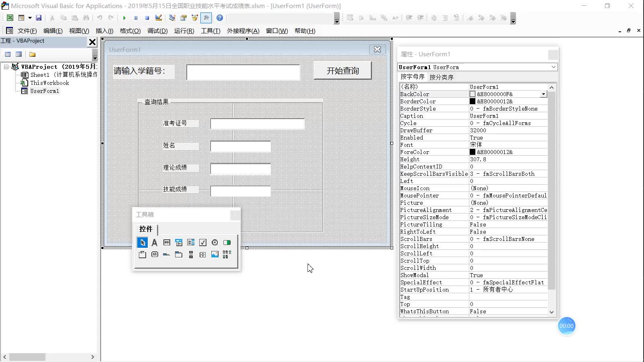Toggle the Toolbox toolbar icon
This screenshot has height=362, width=644.
point(206,18)
